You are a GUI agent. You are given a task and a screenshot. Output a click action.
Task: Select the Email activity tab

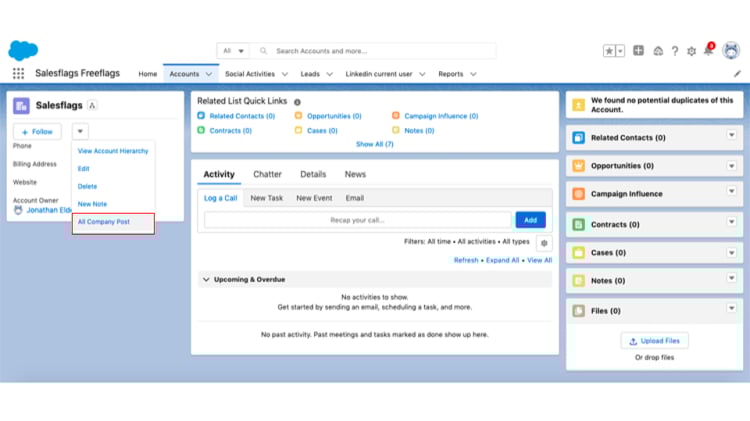tap(355, 198)
